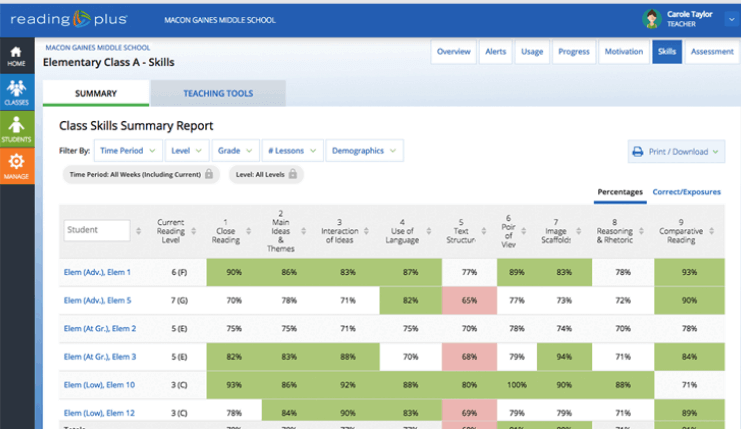Click the printer icon in Print/Download
Viewport: 741px width, 429px height.
[637, 152]
